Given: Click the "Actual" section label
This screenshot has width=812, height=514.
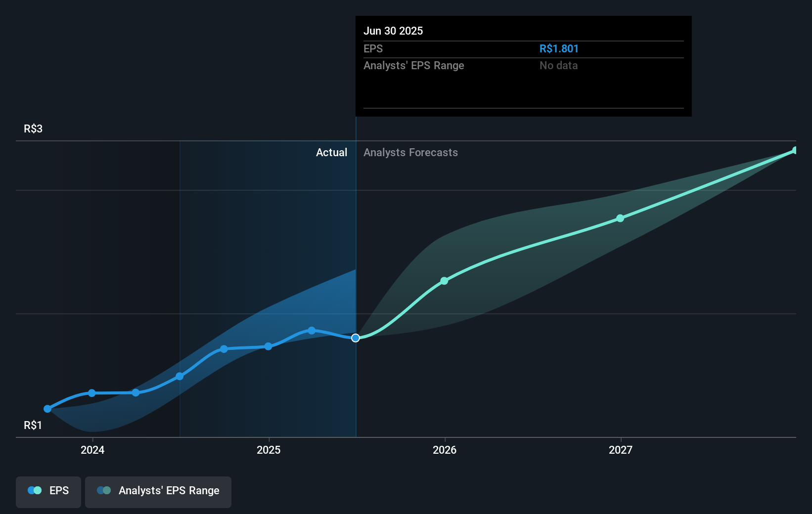Looking at the screenshot, I should [331, 153].
